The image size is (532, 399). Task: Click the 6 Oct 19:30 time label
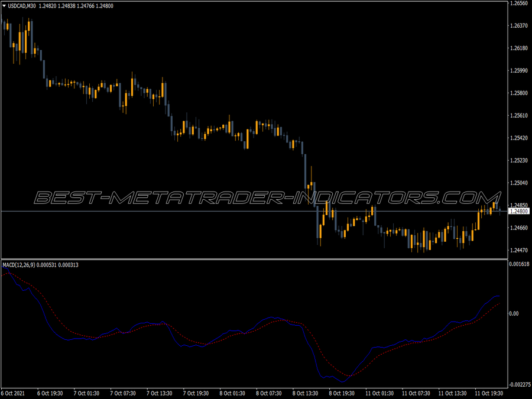point(50,394)
